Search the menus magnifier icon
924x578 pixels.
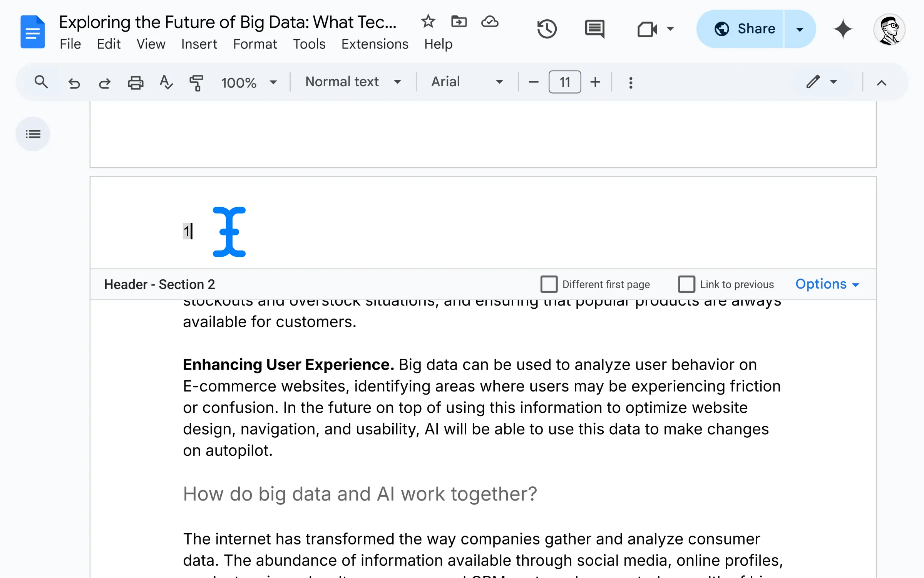(x=41, y=82)
